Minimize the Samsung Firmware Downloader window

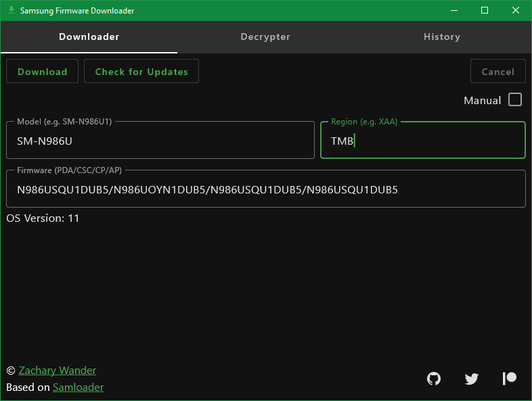point(453,10)
